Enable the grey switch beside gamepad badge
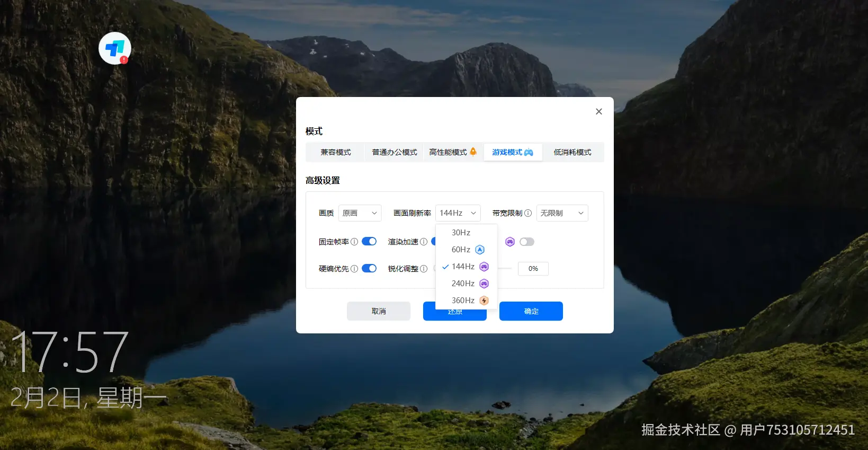 point(527,242)
